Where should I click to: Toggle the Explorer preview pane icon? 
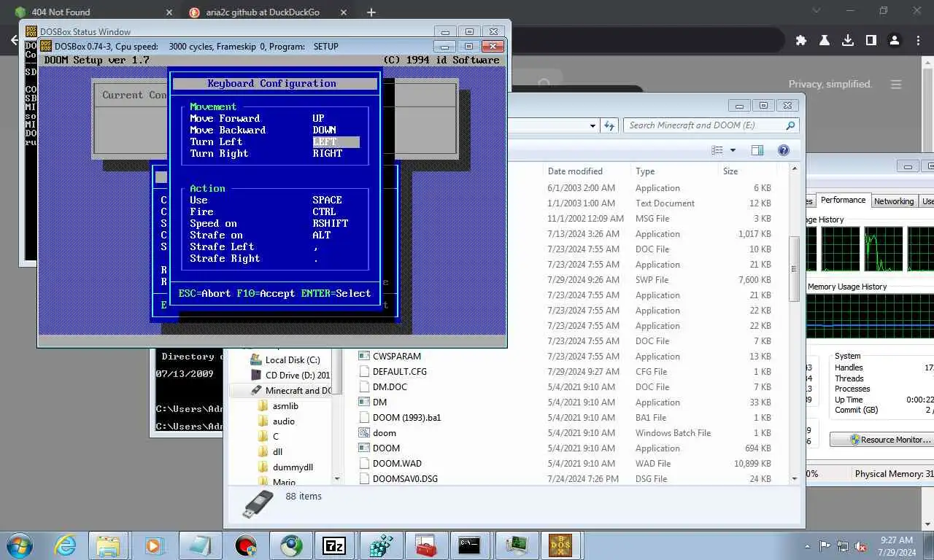[757, 150]
